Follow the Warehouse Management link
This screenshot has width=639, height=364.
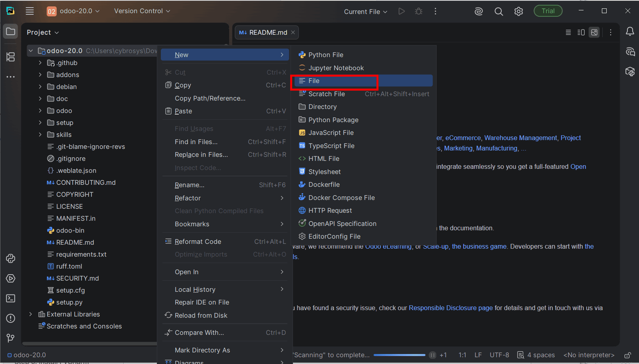pos(520,138)
